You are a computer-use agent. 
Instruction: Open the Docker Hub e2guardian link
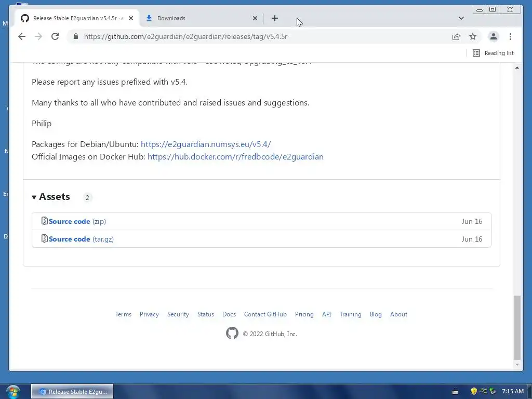[235, 157]
